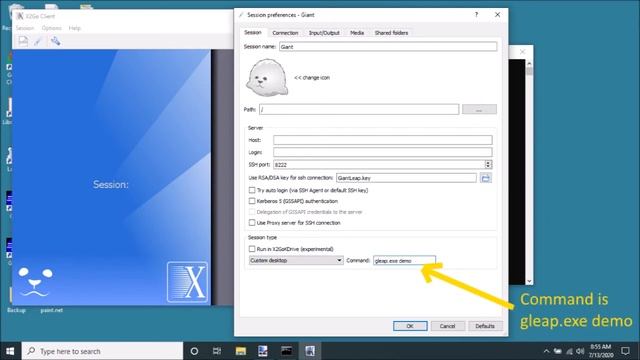Click the Login input field
Screen dimensions: 640x360
coord(382,152)
